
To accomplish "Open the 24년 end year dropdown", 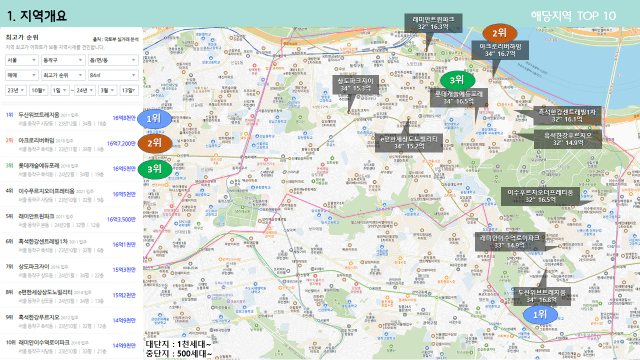I will coord(85,90).
